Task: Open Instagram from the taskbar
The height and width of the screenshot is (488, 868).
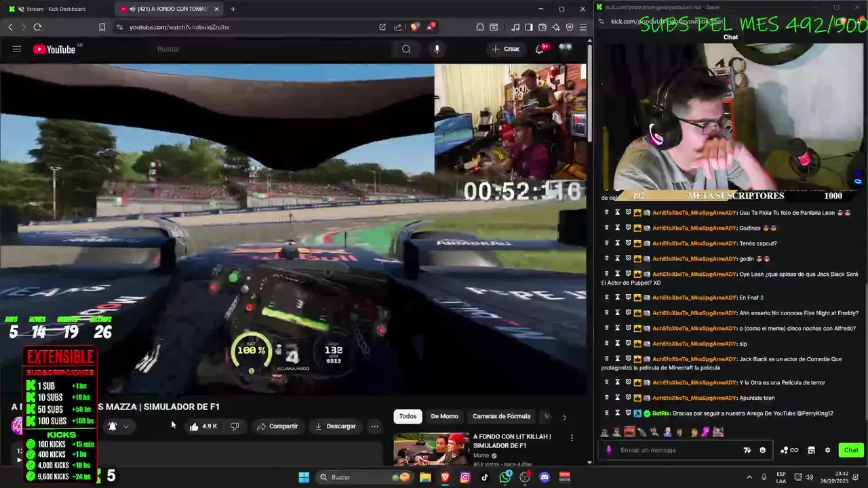Action: 465,477
